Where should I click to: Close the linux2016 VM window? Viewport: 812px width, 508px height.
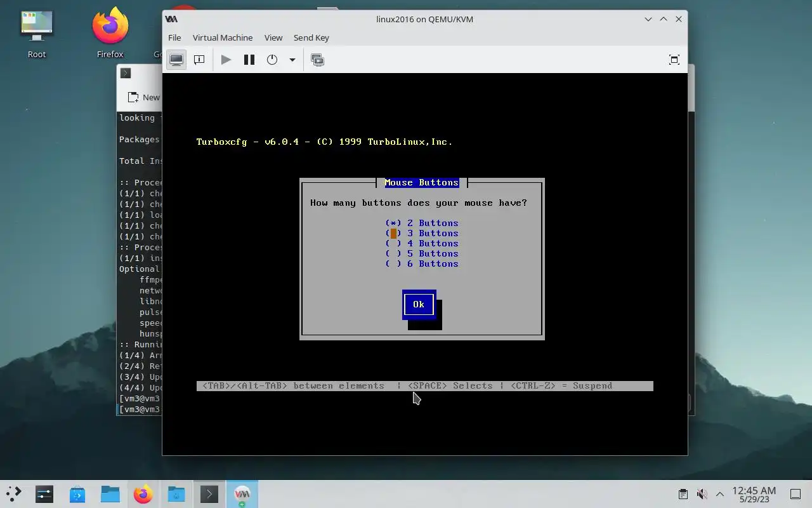pyautogui.click(x=679, y=19)
